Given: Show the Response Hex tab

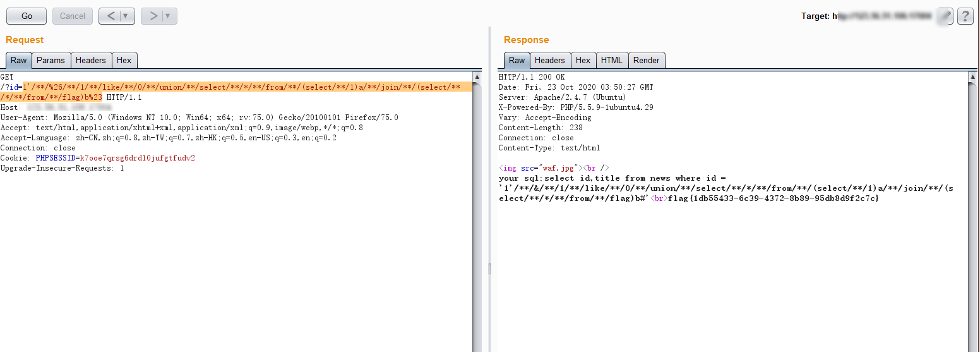Looking at the screenshot, I should [x=583, y=60].
